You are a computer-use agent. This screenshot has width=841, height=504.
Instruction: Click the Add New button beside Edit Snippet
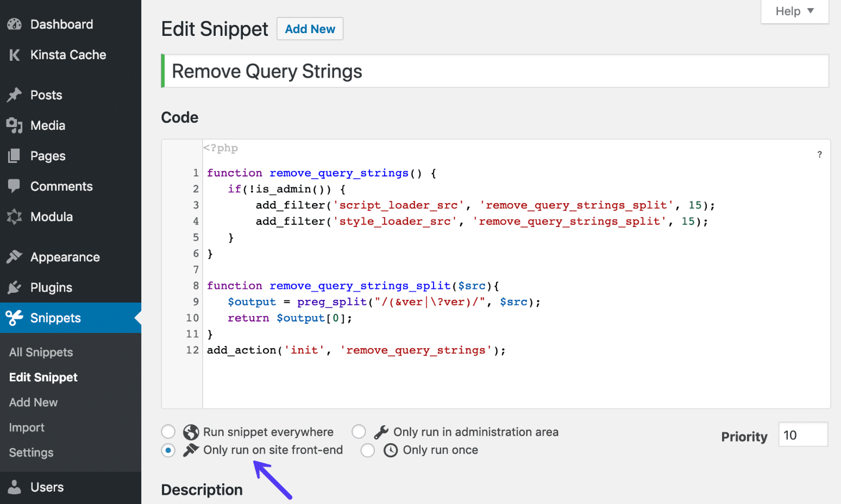coord(310,29)
